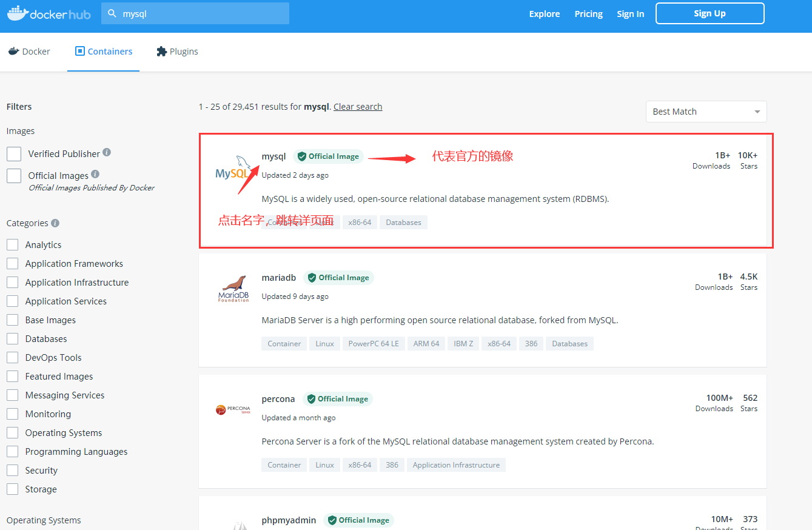
Task: Open Explore in top navigation
Action: pos(544,14)
